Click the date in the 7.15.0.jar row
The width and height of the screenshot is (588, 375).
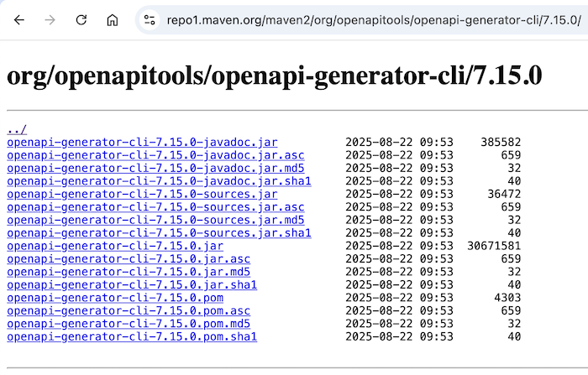[399, 246]
